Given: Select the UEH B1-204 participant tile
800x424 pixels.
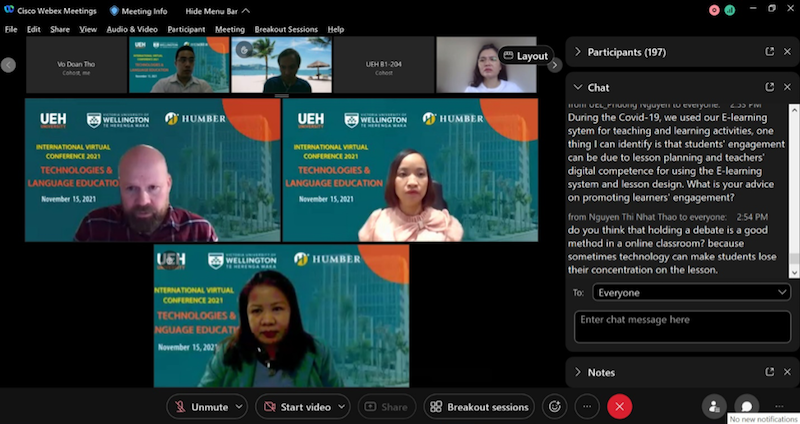Looking at the screenshot, I should (x=384, y=65).
